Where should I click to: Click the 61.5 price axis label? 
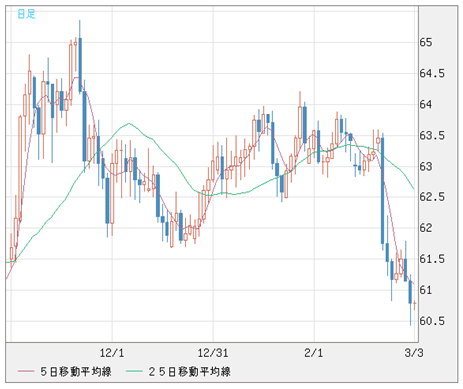432,259
